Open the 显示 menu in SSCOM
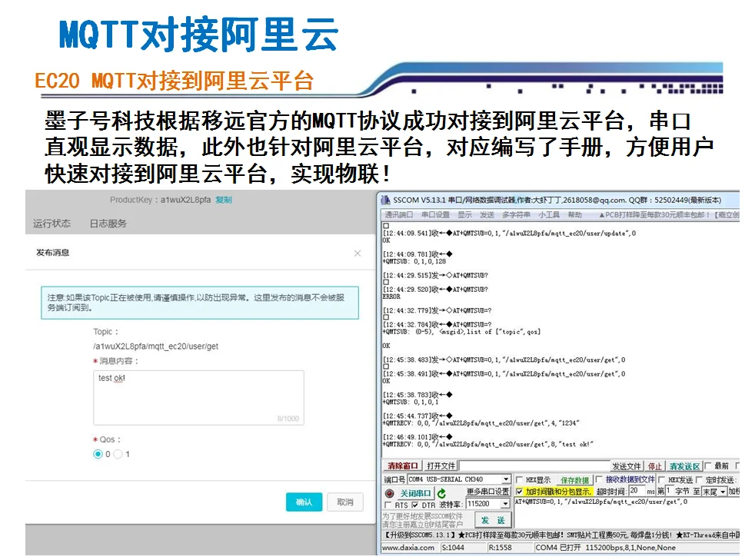This screenshot has height=560, width=745. [x=464, y=215]
